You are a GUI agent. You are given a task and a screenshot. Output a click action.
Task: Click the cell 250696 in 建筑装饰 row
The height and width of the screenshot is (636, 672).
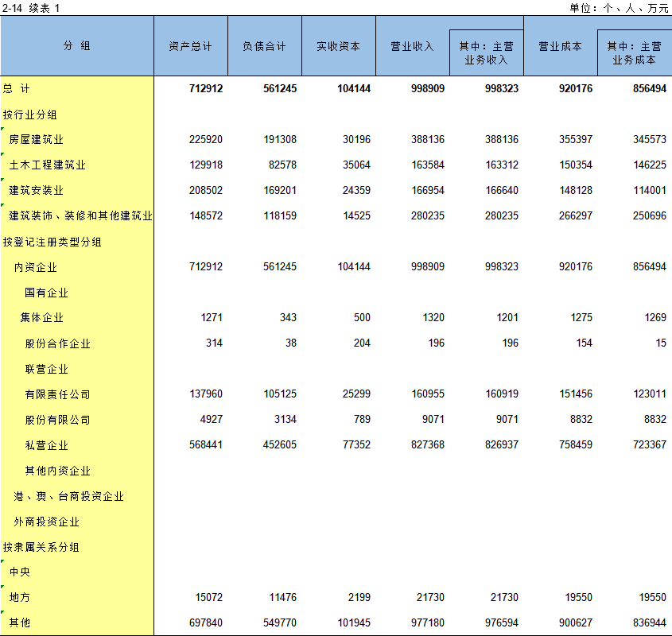click(650, 215)
